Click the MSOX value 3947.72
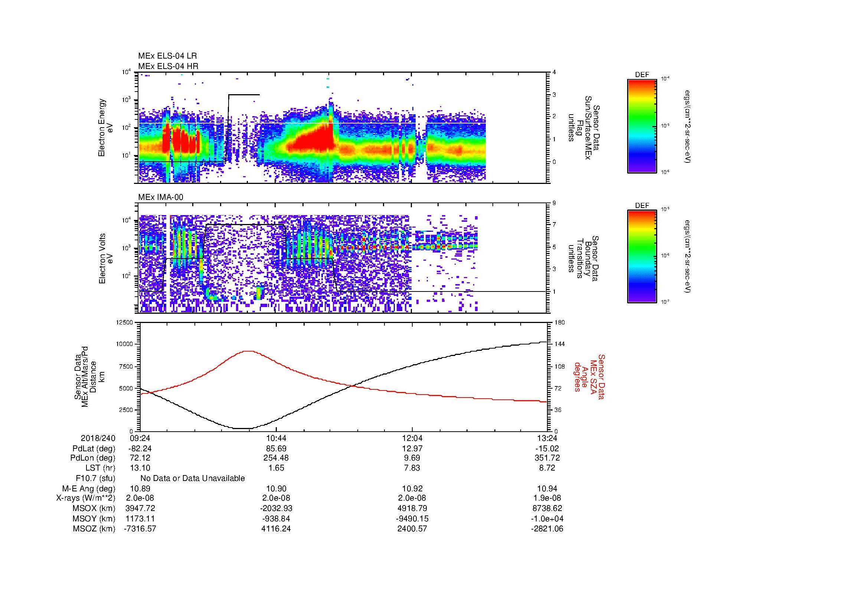 140,508
